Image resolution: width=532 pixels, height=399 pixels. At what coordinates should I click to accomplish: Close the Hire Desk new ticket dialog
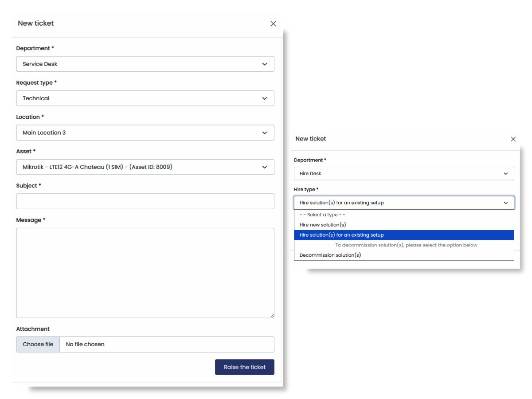click(513, 139)
